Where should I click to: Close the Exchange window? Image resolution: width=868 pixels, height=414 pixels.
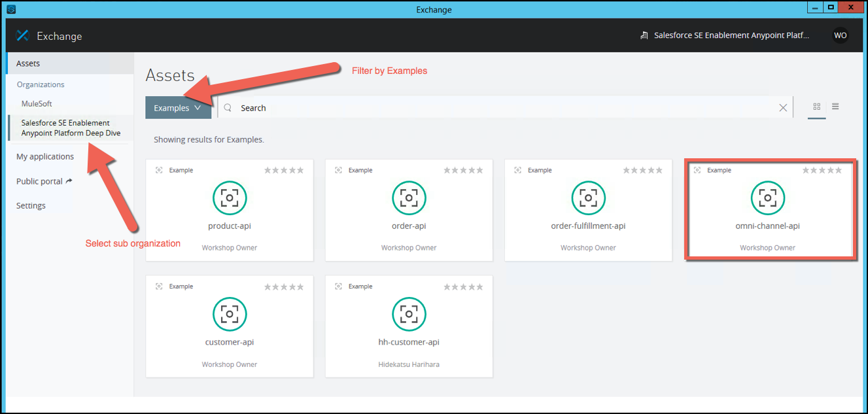click(x=850, y=7)
